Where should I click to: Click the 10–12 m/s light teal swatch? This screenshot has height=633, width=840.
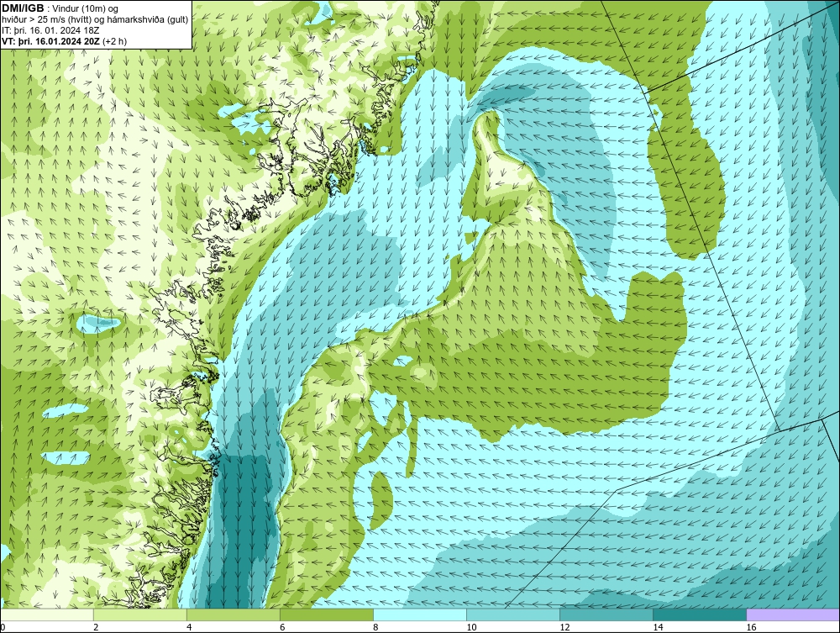click(513, 615)
